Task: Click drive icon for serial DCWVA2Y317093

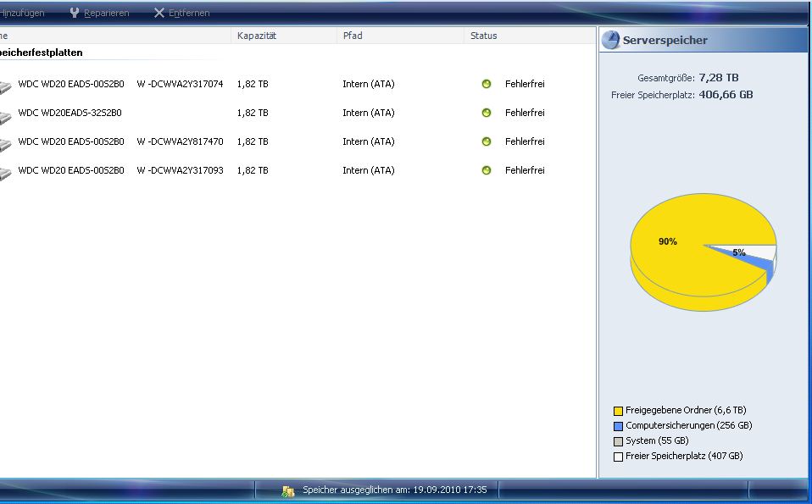Action: click(x=4, y=174)
